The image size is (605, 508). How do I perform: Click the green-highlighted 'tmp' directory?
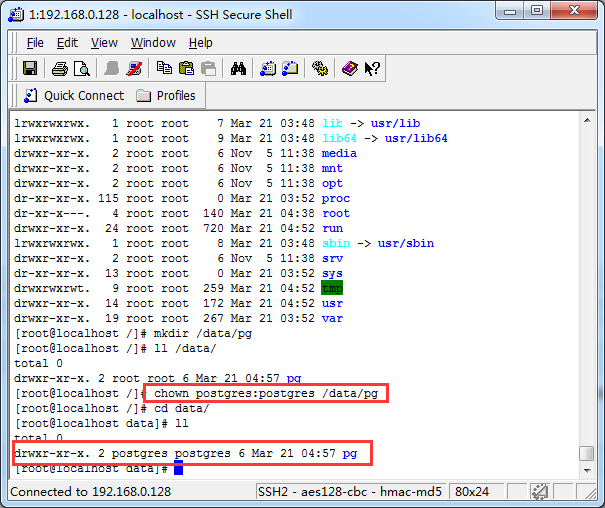point(332,288)
